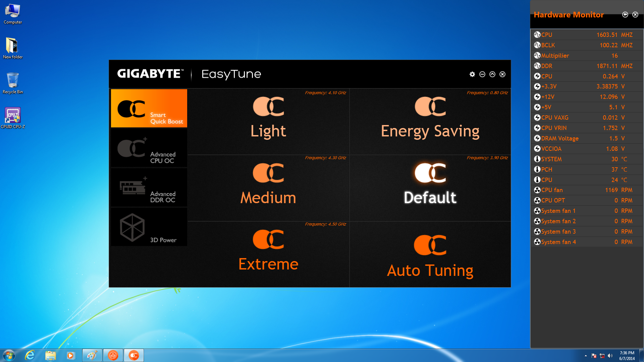The height and width of the screenshot is (362, 644).
Task: Select the Default frequency preset
Action: tap(430, 188)
